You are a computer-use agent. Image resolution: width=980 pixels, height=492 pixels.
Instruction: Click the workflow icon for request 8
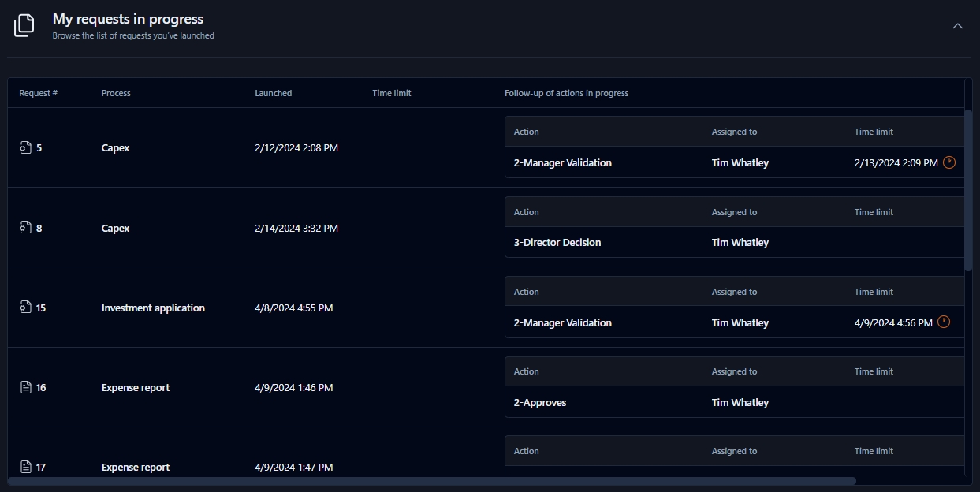[x=25, y=228]
